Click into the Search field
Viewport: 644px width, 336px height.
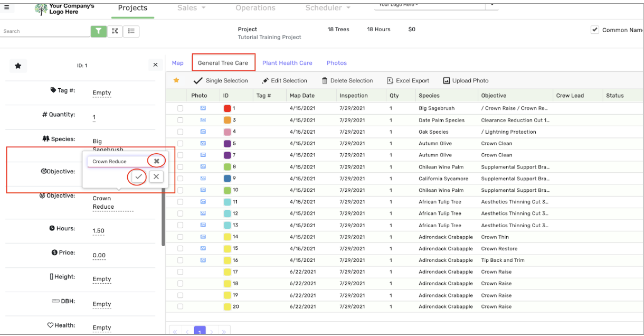(45, 31)
